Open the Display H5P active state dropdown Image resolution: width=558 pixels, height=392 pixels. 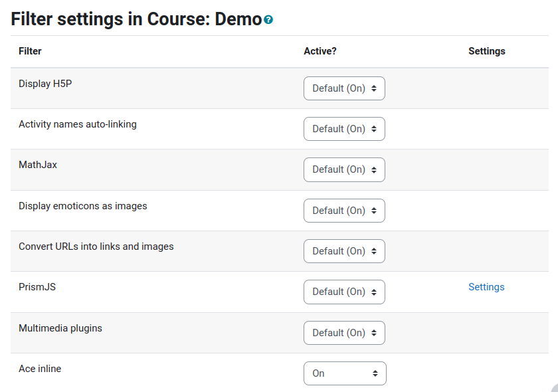point(344,88)
